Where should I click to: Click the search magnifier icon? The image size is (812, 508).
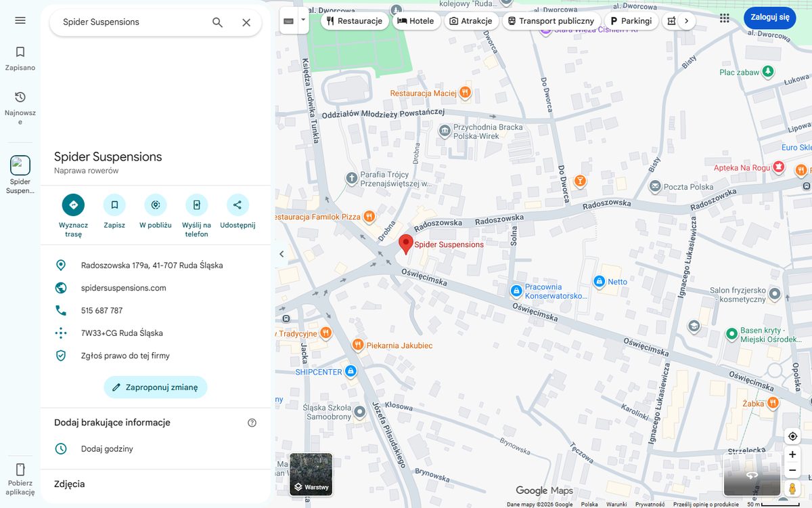pos(217,22)
